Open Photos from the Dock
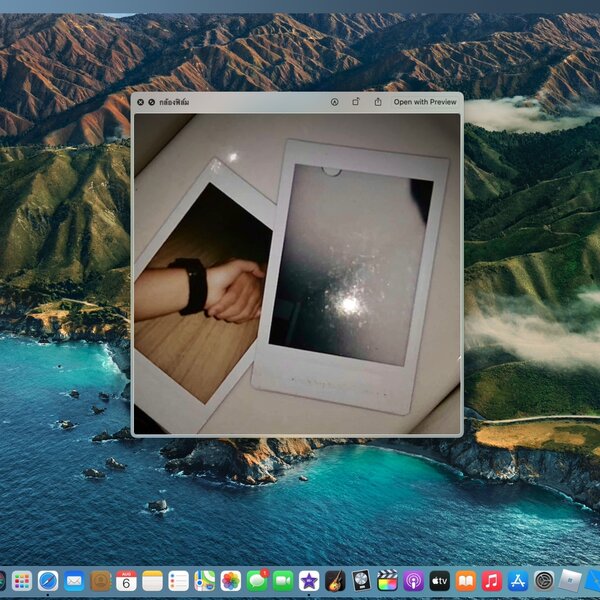 point(231,581)
